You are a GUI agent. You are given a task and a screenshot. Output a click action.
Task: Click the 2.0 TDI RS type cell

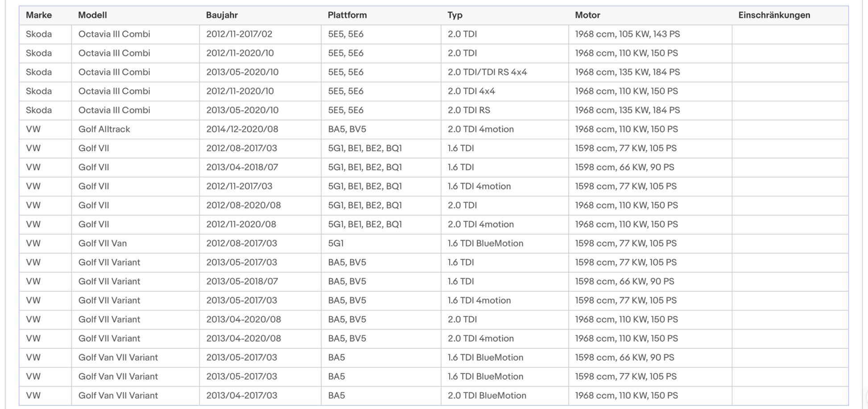(468, 110)
